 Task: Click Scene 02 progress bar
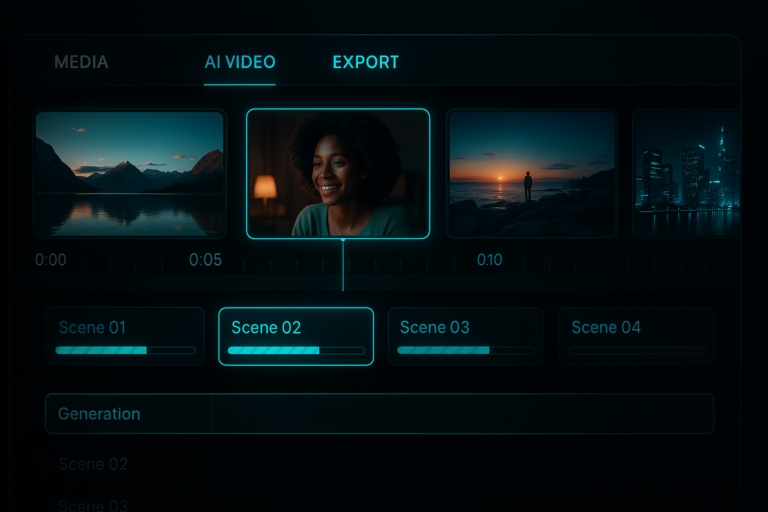click(x=296, y=350)
